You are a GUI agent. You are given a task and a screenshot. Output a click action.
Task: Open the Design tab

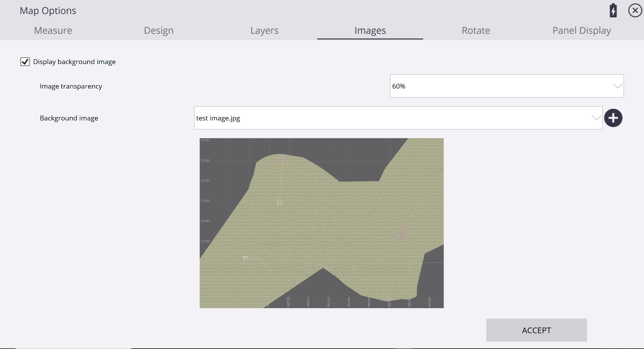tap(158, 30)
